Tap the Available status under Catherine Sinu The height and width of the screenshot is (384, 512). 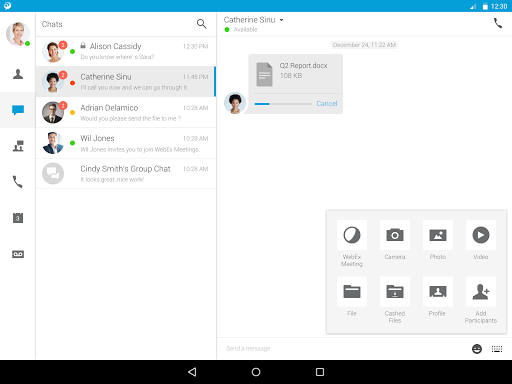[245, 30]
